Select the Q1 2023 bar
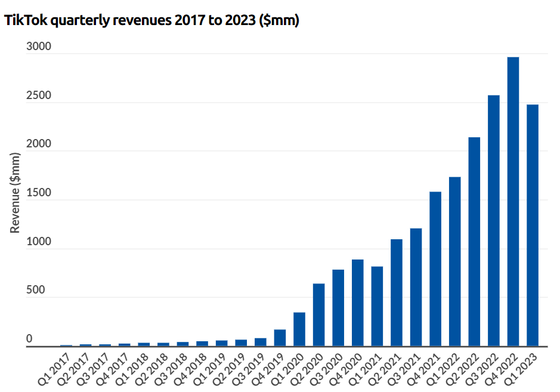The width and height of the screenshot is (560, 392). (533, 226)
